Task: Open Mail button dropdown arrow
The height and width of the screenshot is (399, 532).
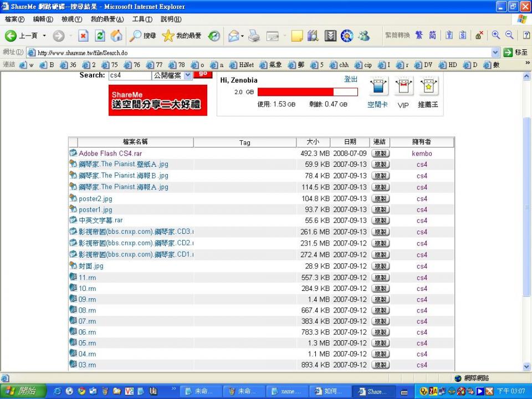Action: (242, 35)
